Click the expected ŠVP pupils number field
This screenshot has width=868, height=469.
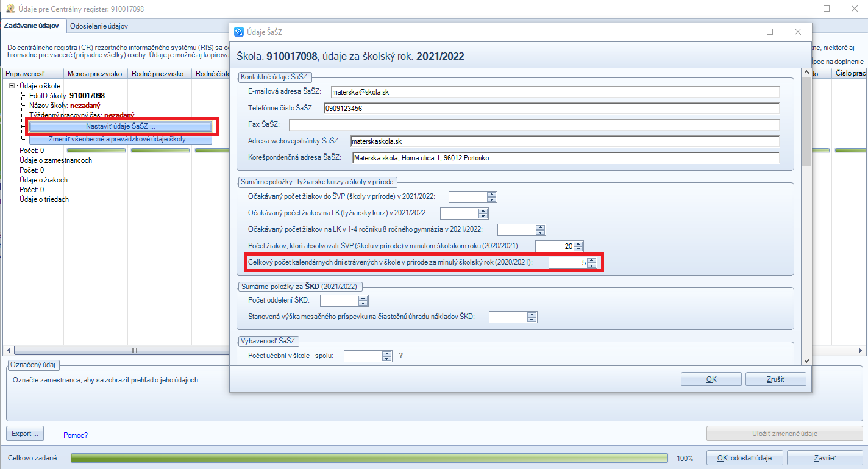click(x=468, y=197)
